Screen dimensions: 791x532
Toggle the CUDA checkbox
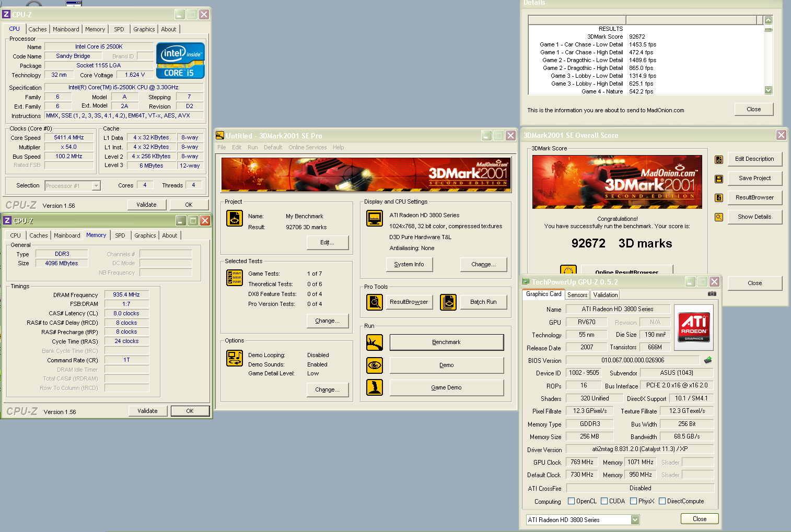(x=604, y=501)
